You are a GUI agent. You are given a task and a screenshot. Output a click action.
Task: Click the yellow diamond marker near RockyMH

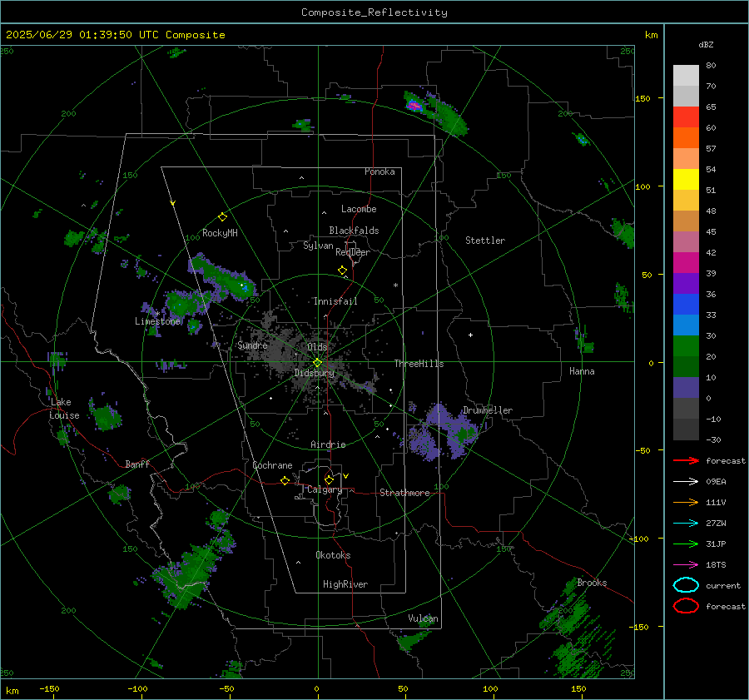click(222, 217)
